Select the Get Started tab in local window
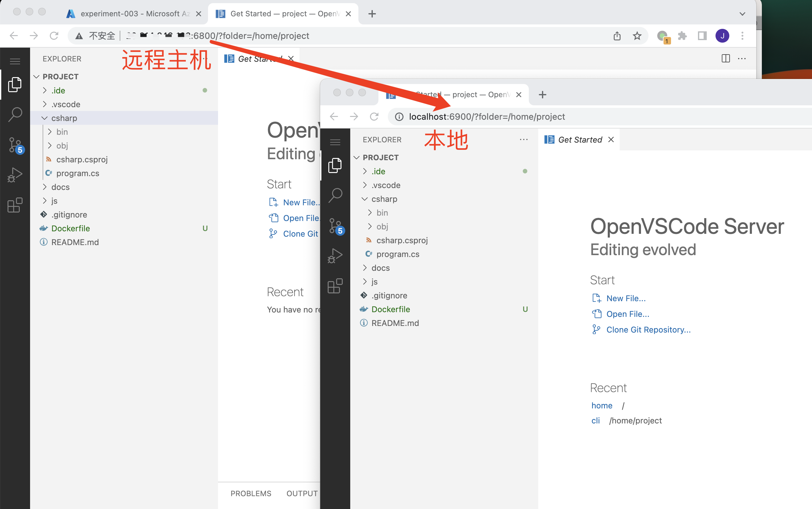 (578, 139)
